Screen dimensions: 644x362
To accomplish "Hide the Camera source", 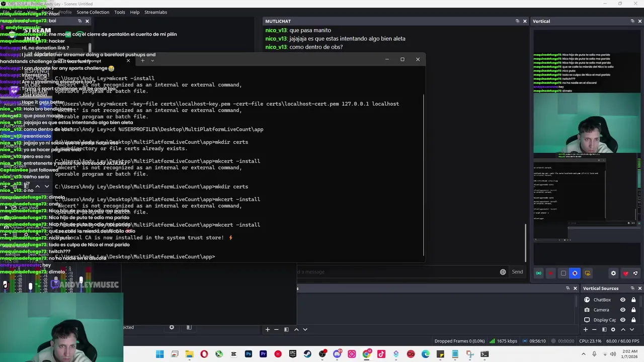I will coord(623,310).
